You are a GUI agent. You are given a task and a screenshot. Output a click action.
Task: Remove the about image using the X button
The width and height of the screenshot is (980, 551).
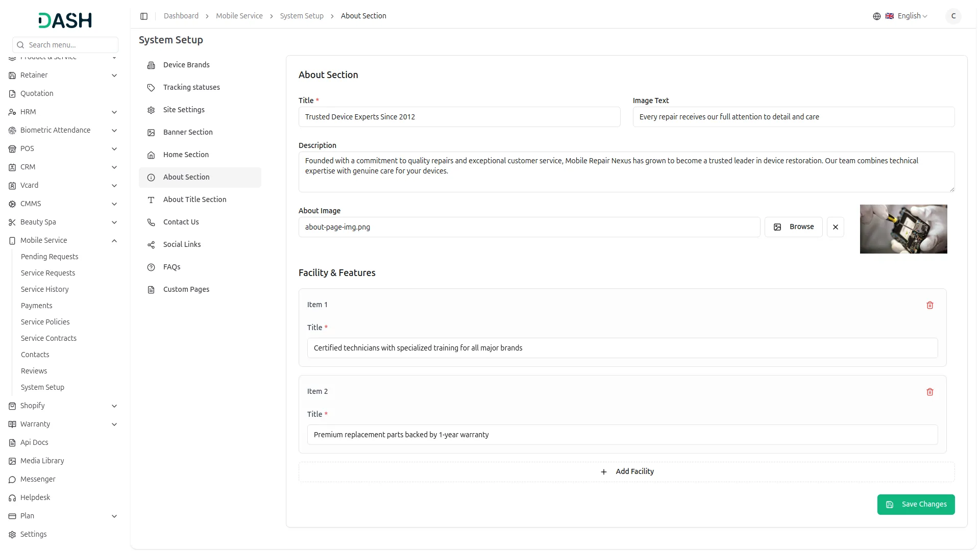click(x=836, y=227)
